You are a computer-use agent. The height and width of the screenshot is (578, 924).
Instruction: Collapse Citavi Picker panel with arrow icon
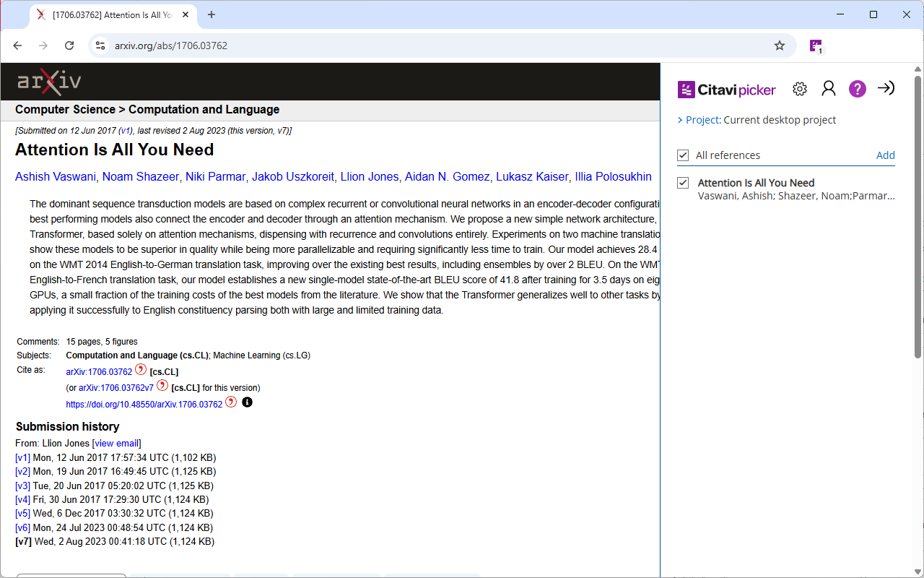886,88
